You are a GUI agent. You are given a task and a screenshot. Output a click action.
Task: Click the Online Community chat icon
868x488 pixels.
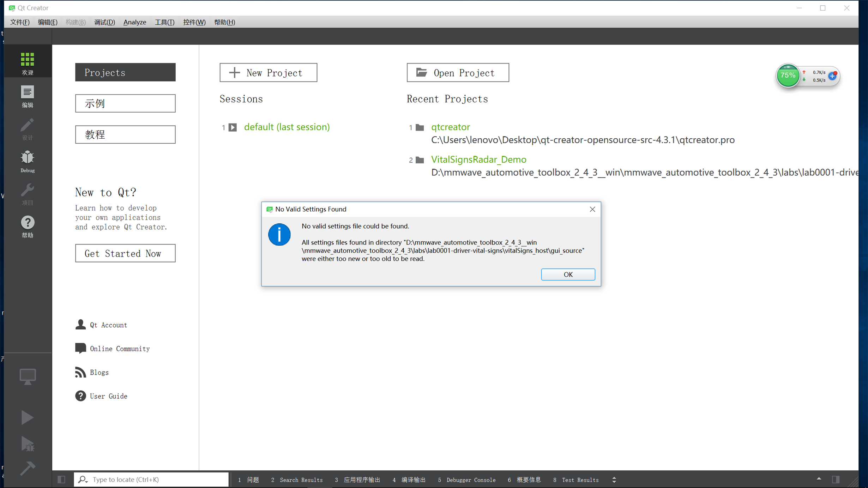coord(80,348)
